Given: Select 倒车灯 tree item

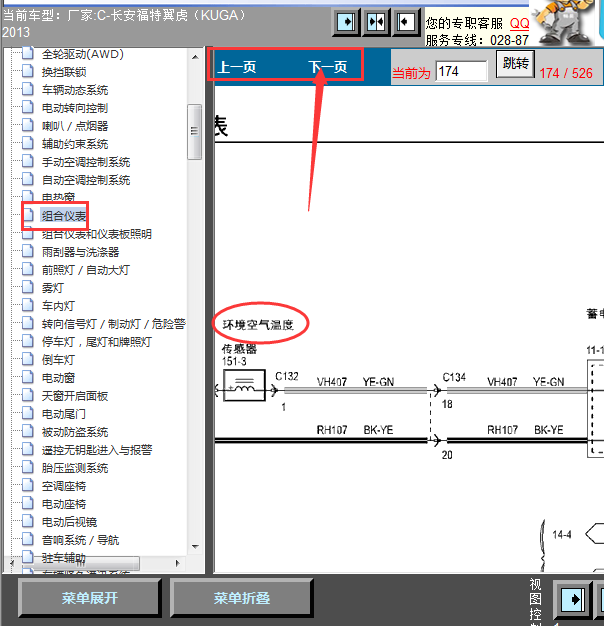Looking at the screenshot, I should click(58, 360).
